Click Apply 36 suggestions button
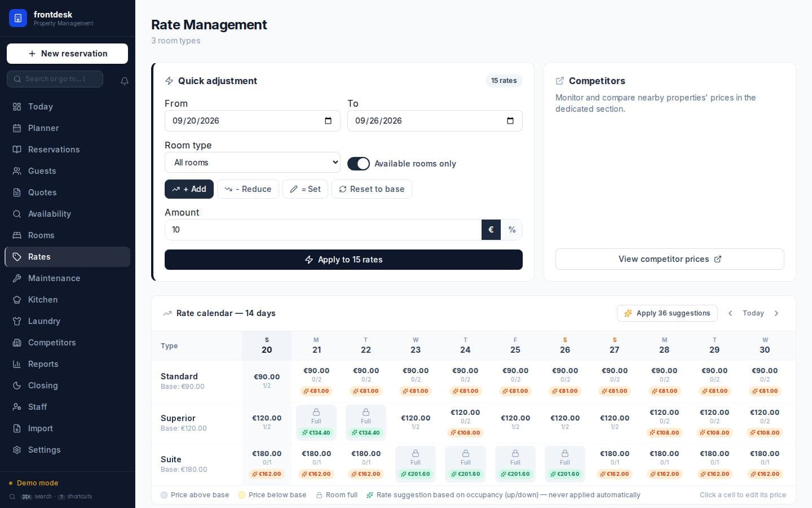Viewport: 812px width, 508px height. 667,313
